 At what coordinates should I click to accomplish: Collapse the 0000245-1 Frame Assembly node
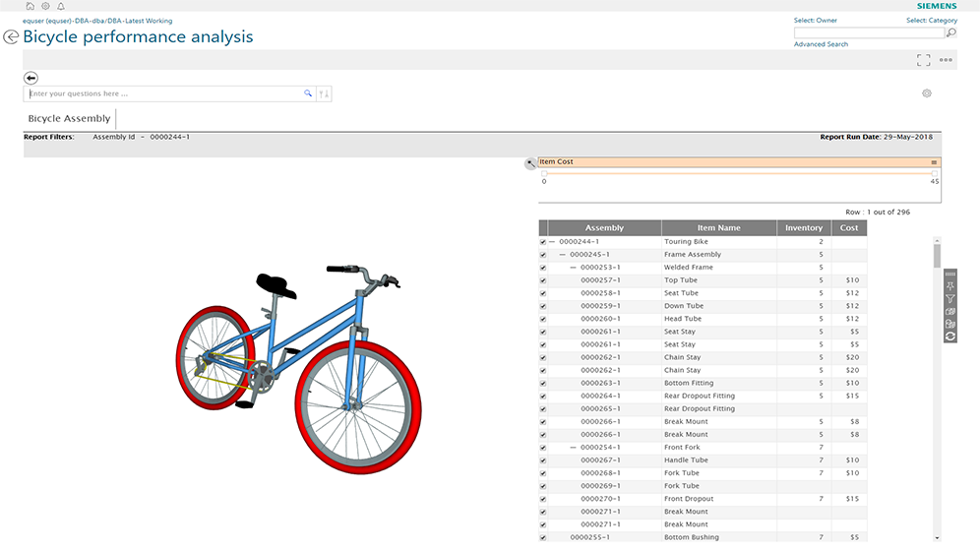point(563,254)
